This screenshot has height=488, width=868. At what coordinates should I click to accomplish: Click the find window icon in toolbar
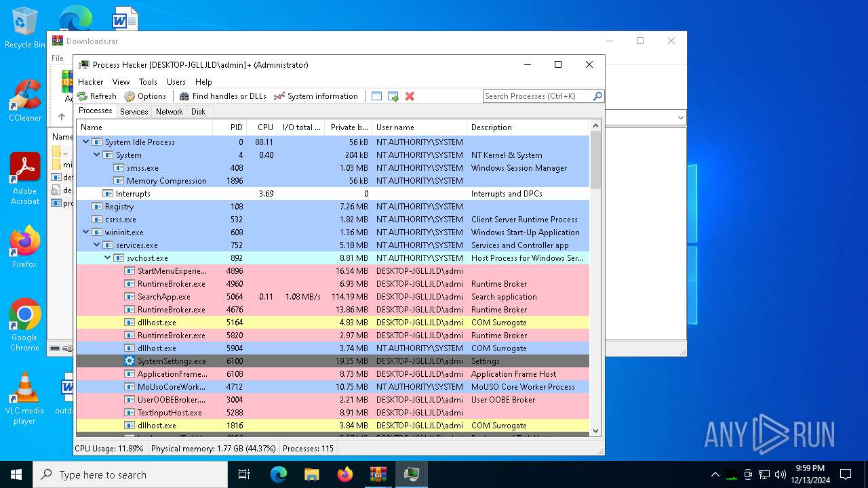[x=376, y=96]
